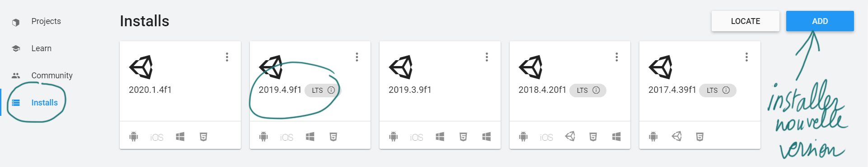This screenshot has height=167, width=868.
Task: Click the LOCATE button
Action: (746, 21)
